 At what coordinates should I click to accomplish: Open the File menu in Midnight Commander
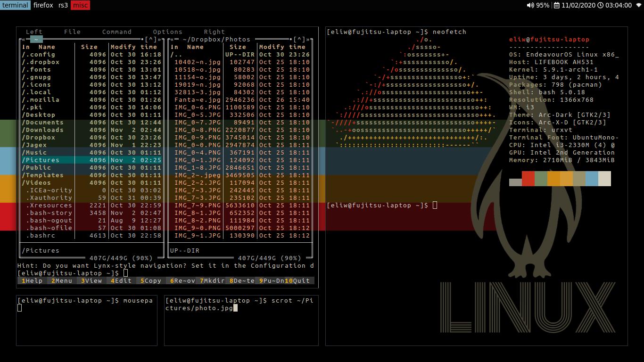coord(72,32)
